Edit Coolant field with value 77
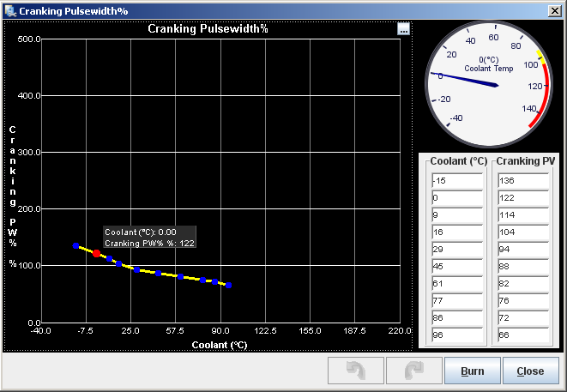The image size is (567, 392). (457, 301)
